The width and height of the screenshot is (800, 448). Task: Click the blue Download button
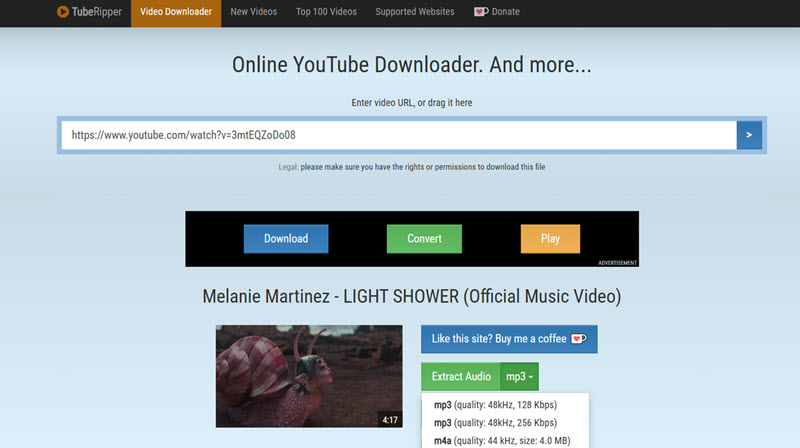(x=286, y=239)
